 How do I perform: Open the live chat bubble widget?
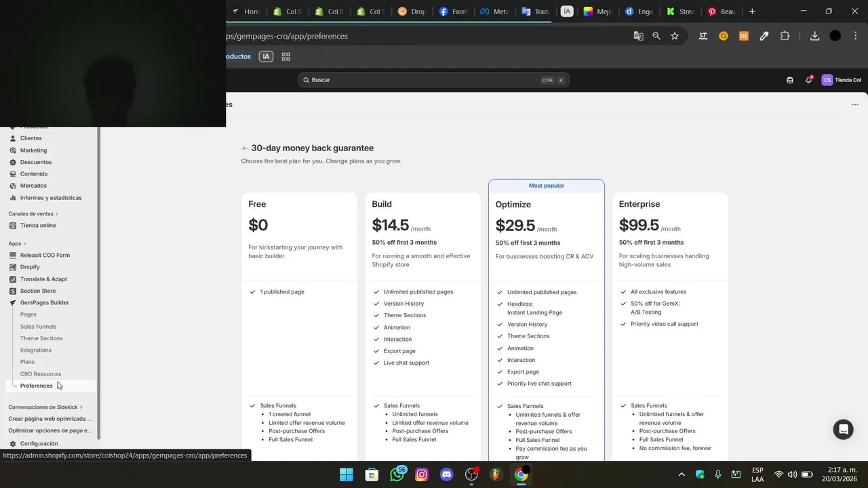(844, 430)
